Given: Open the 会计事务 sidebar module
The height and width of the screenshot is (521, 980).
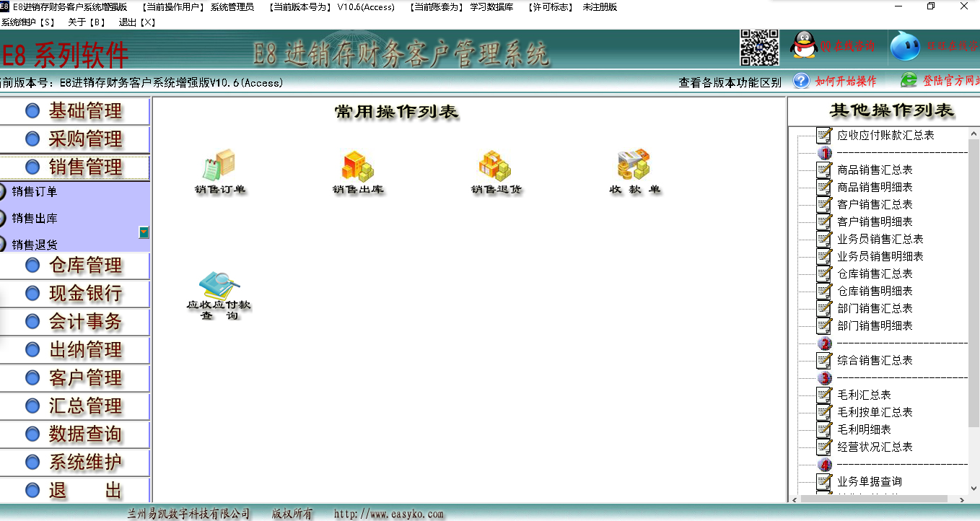Looking at the screenshot, I should click(74, 322).
